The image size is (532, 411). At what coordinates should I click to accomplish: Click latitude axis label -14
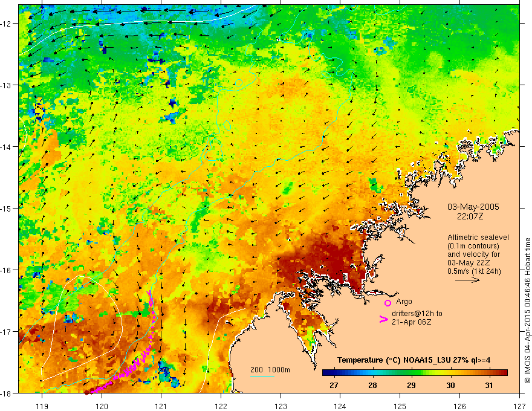7,147
